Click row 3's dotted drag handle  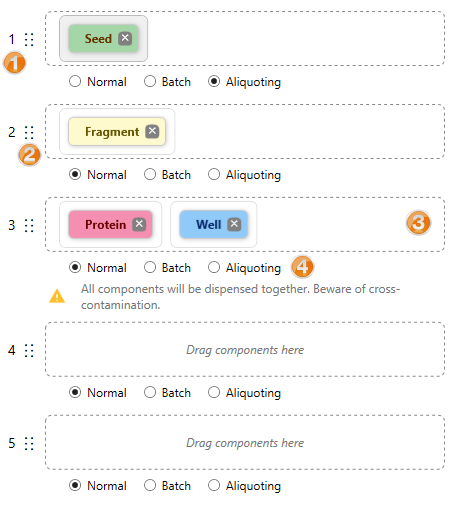(x=29, y=225)
